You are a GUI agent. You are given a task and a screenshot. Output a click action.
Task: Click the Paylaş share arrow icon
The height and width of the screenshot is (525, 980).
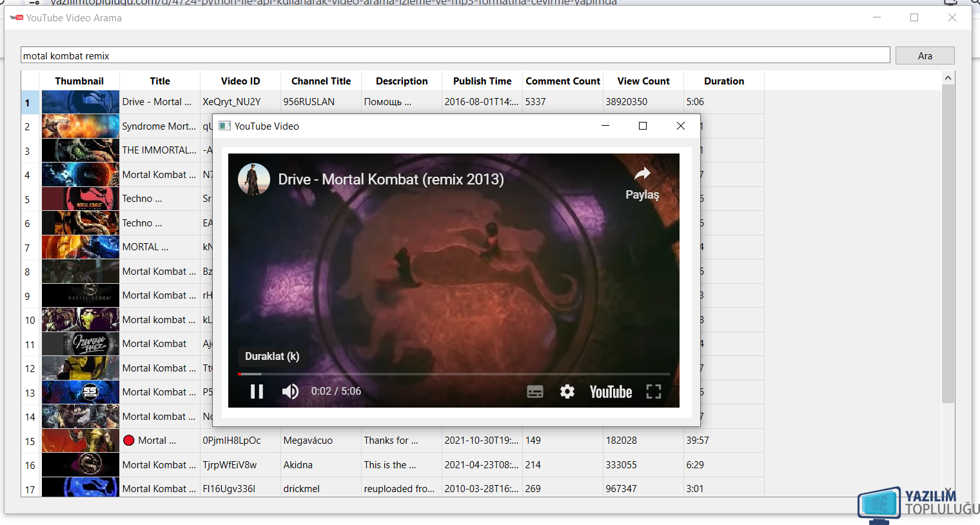(642, 173)
